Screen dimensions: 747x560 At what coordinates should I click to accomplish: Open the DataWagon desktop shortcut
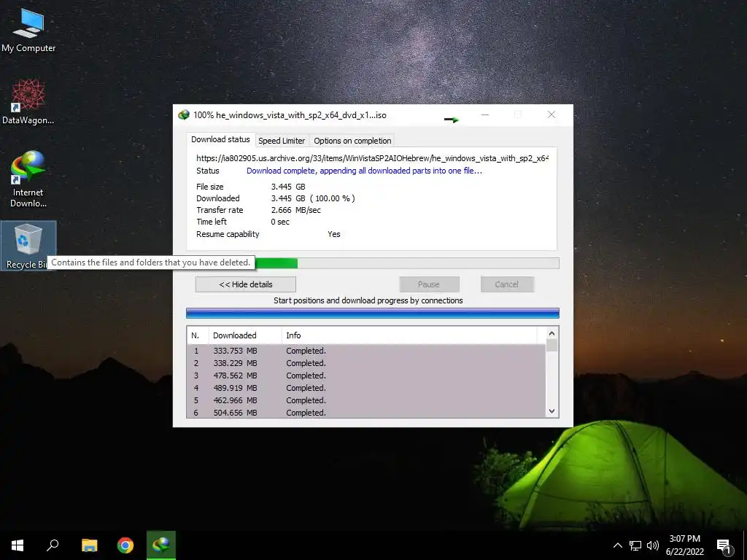point(28,101)
